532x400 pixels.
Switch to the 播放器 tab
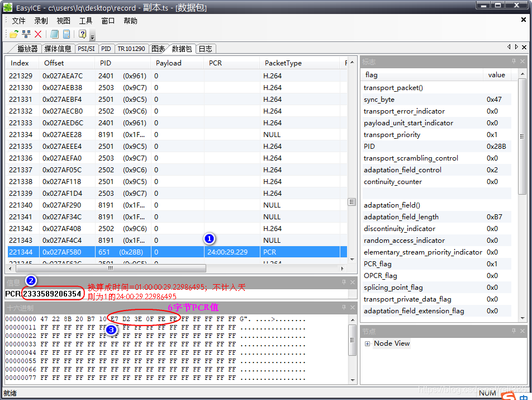27,49
